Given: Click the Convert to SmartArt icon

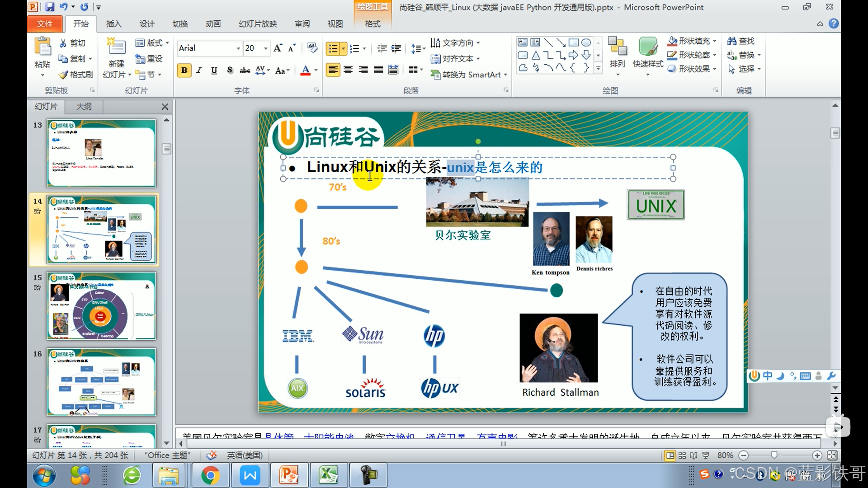Looking at the screenshot, I should click(x=435, y=75).
